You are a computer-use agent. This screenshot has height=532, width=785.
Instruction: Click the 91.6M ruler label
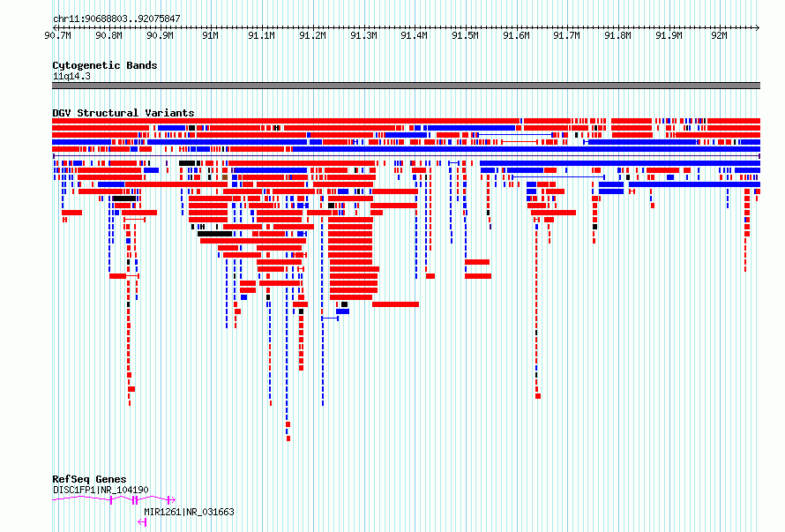517,35
